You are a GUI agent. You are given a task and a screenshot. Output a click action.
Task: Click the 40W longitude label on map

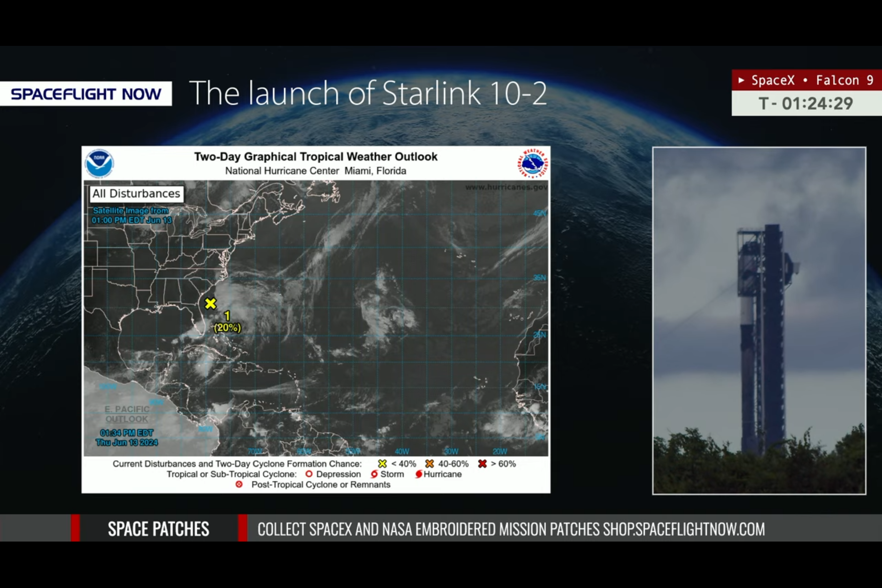pos(402,452)
